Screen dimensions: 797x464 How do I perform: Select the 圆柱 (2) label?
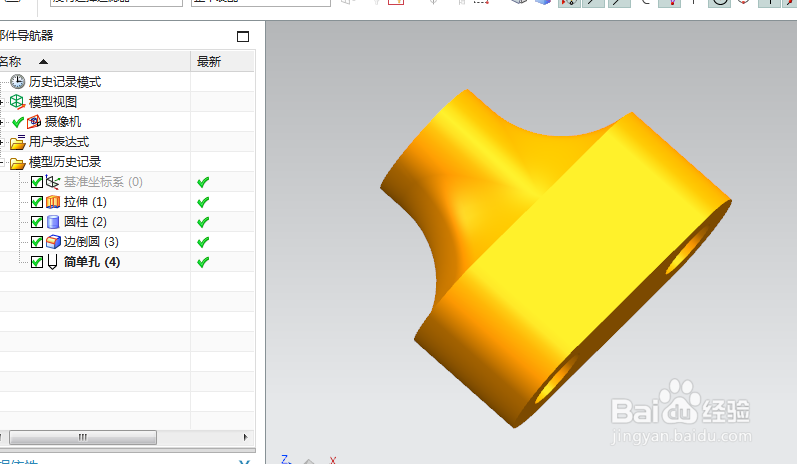tap(85, 222)
